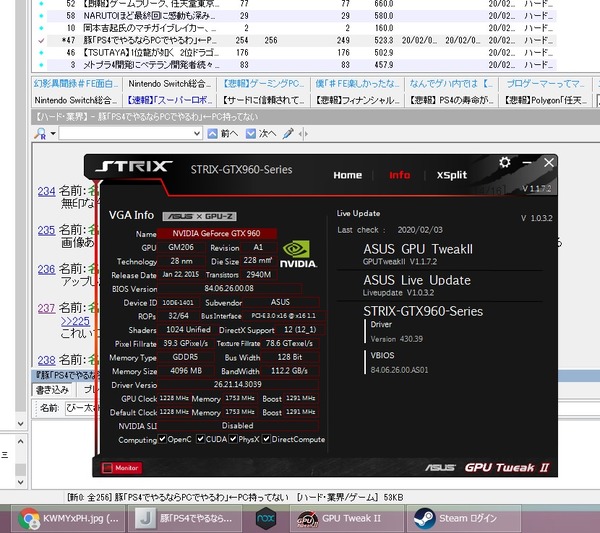Image resolution: width=600 pixels, height=533 pixels.
Task: Open the 【悲報】ゲーミングPC thread tab
Action: [263, 84]
